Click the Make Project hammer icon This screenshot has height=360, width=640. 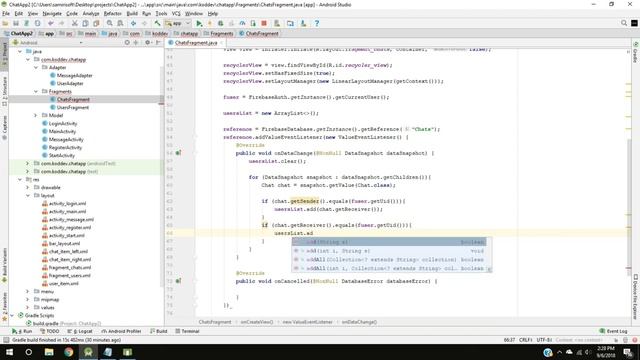(157, 23)
